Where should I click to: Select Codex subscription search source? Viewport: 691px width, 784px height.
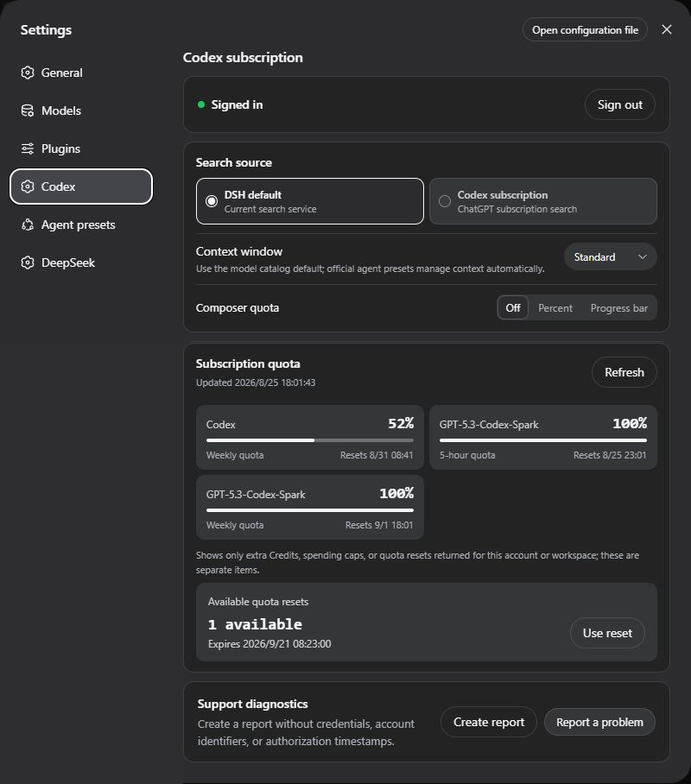543,201
